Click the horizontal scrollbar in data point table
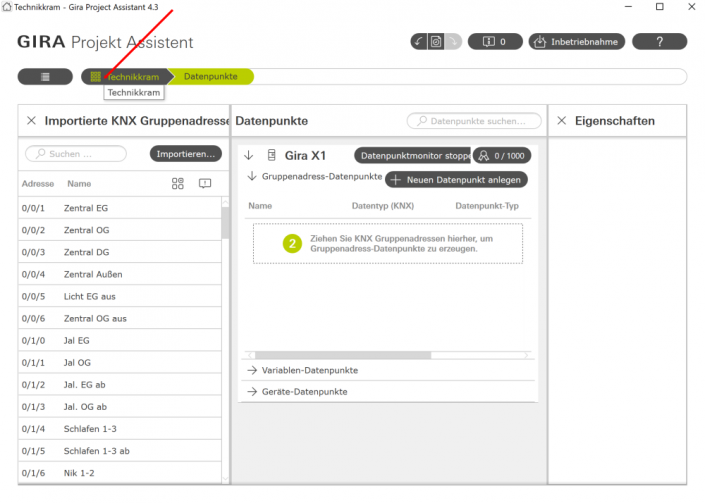This screenshot has width=705, height=503. pyautogui.click(x=343, y=355)
